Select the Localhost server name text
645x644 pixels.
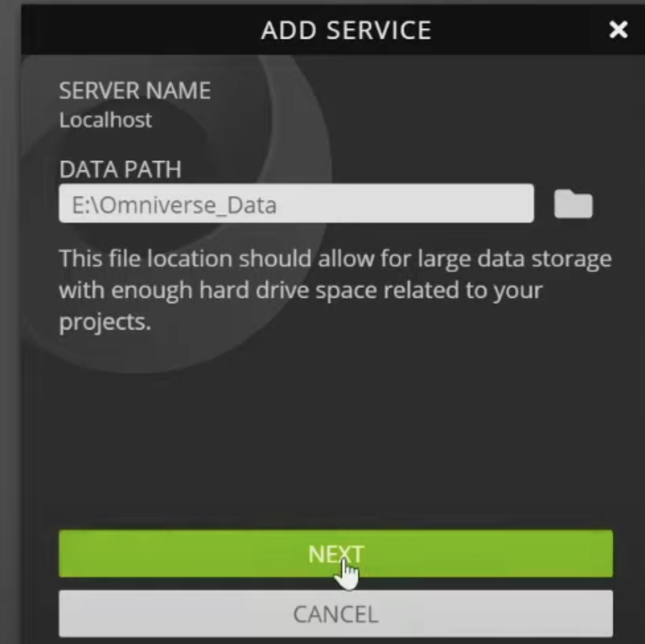[105, 120]
